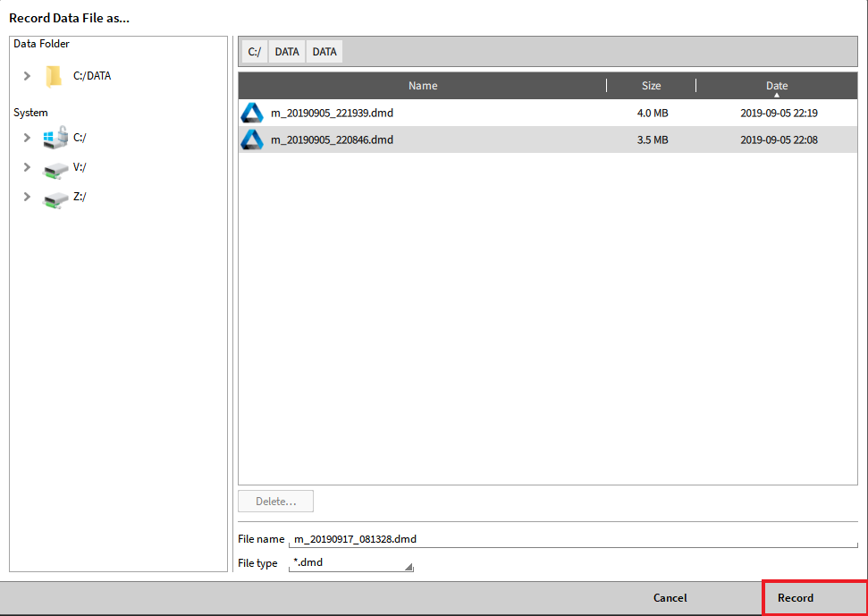
Task: Click the icon of m_20190905_221939.dmd
Action: pyautogui.click(x=252, y=113)
